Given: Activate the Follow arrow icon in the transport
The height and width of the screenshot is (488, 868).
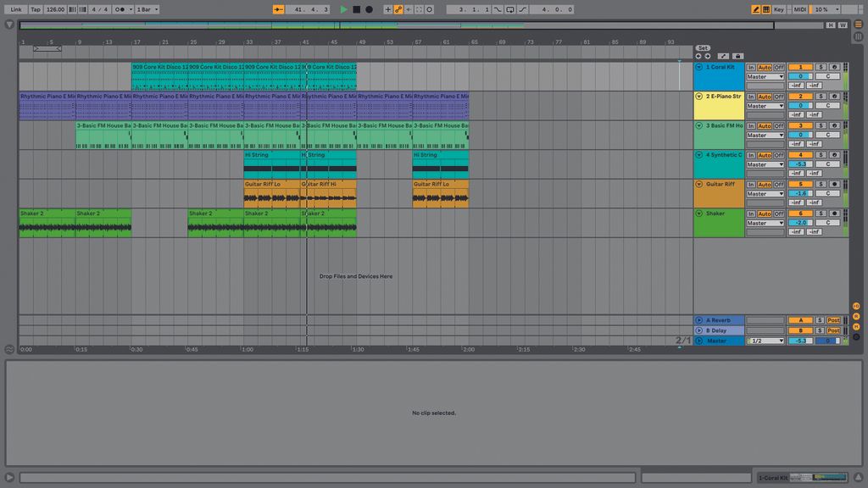Looking at the screenshot, I should point(278,8).
